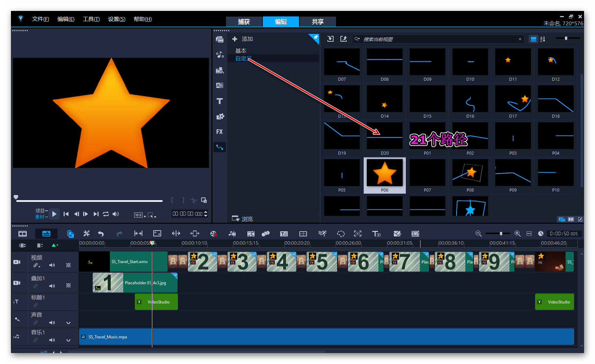Open the Template library sidebar icon

tap(220, 70)
